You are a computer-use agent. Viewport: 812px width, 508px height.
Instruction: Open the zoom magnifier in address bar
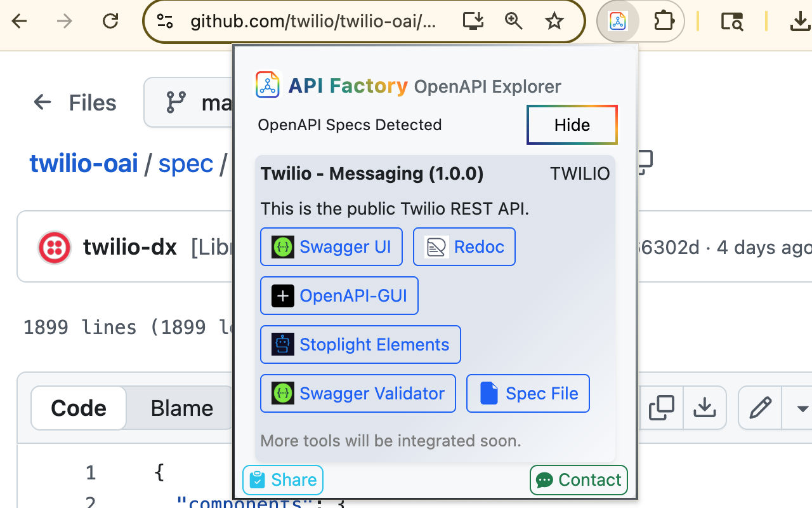513,22
